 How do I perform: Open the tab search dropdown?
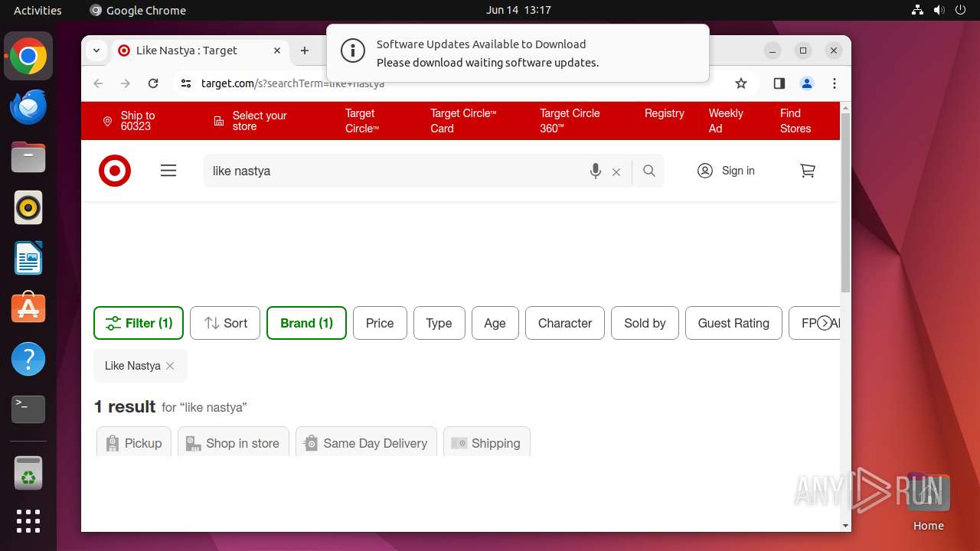[x=96, y=51]
